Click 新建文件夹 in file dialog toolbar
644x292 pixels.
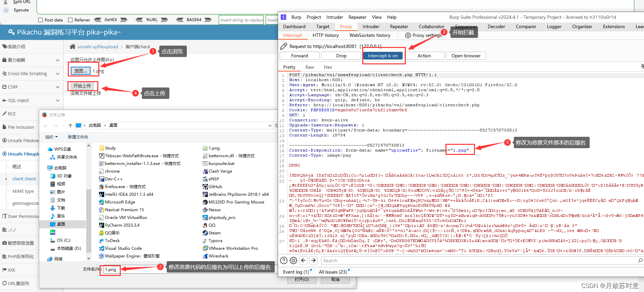(x=78, y=137)
